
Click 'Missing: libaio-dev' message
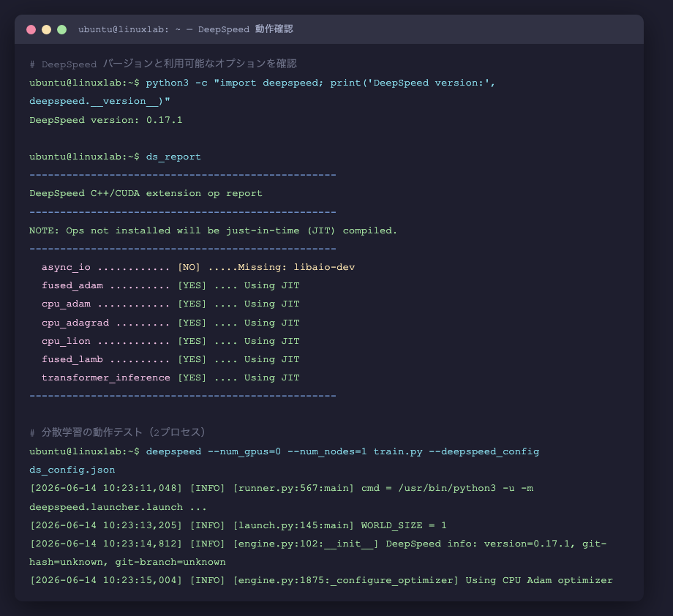point(296,268)
